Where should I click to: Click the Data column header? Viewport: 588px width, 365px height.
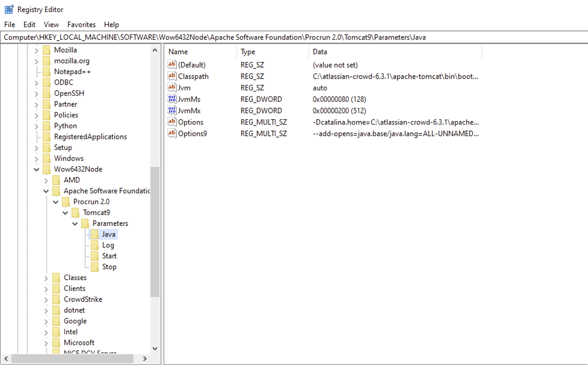(x=394, y=52)
